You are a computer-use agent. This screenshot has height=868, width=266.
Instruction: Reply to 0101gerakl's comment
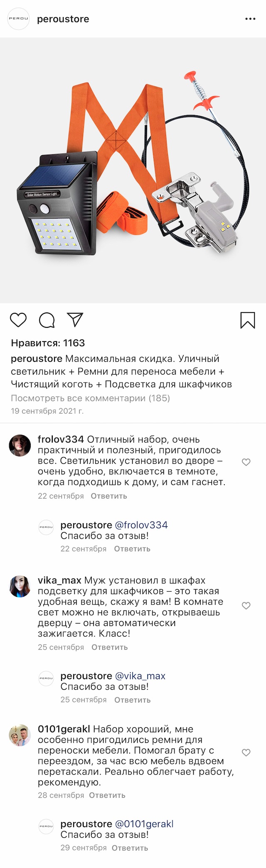[x=107, y=795]
